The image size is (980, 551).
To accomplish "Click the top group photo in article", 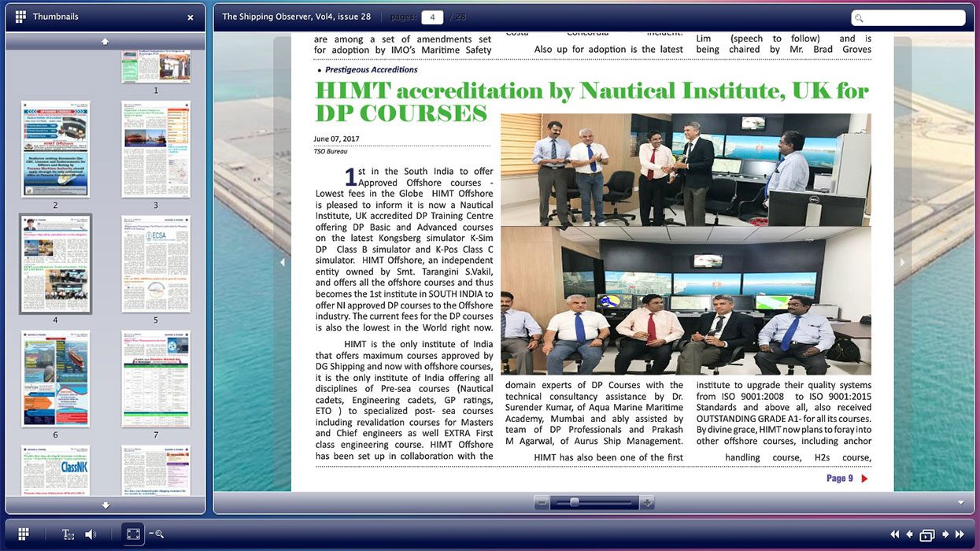I will click(686, 170).
